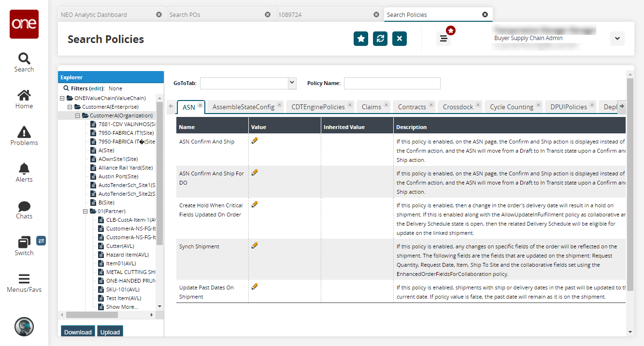Click the Upload button
Screen dimensions: 644x346
[x=110, y=332]
